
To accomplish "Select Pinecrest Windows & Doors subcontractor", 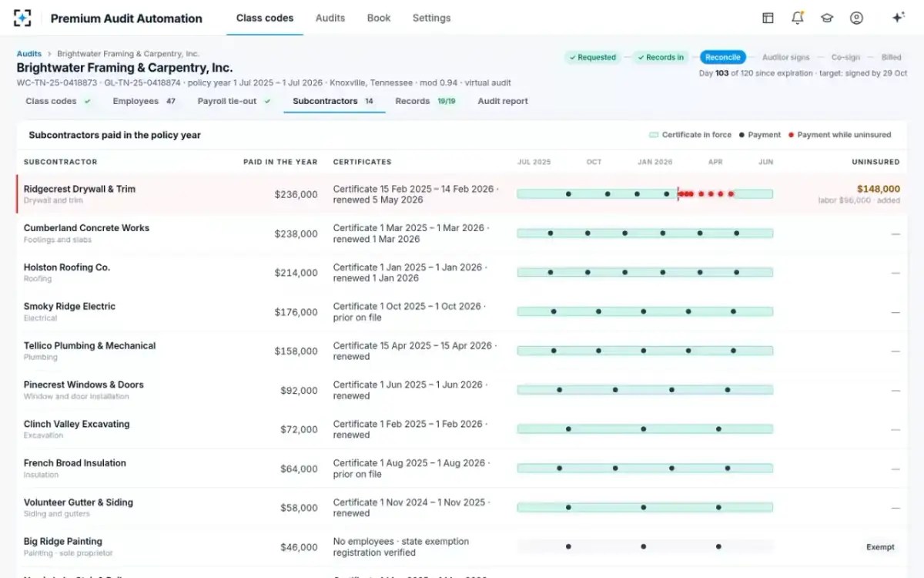I will tap(83, 385).
